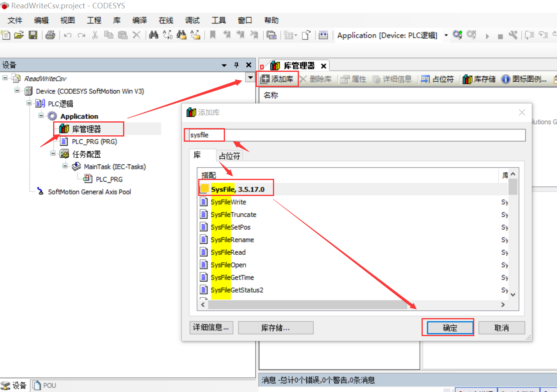Start the application with the play icon
Image resolution: width=557 pixels, height=392 pixels.
[487, 35]
